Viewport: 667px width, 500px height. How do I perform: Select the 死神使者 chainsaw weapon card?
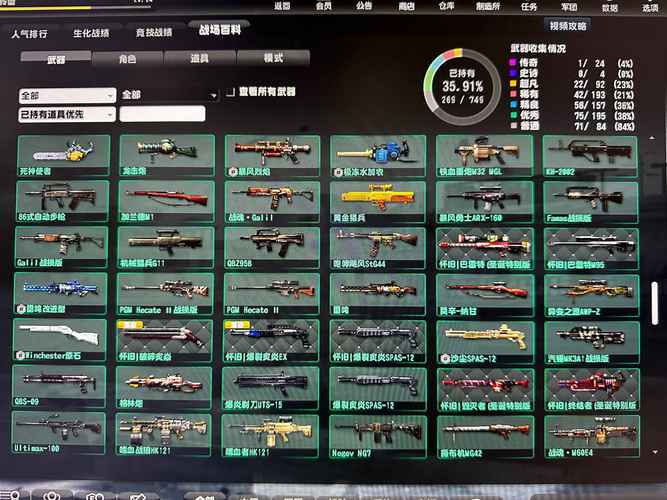tap(64, 156)
